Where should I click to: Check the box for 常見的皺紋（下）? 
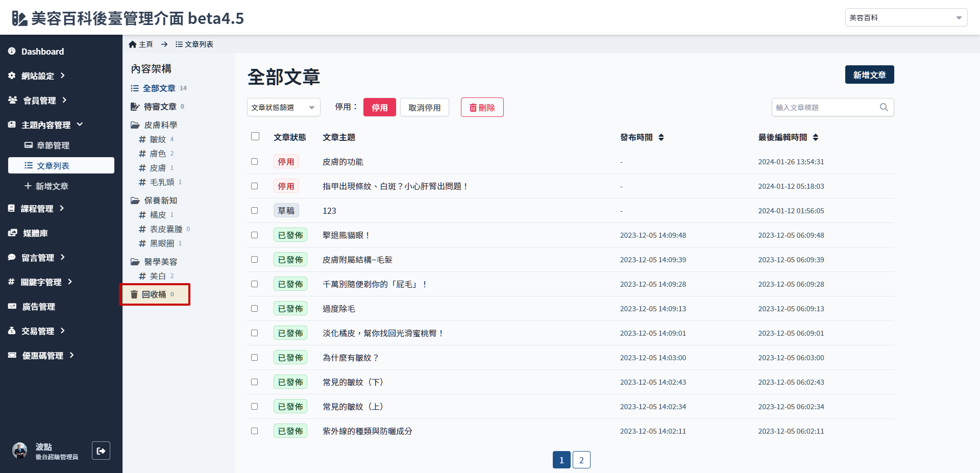(x=254, y=382)
